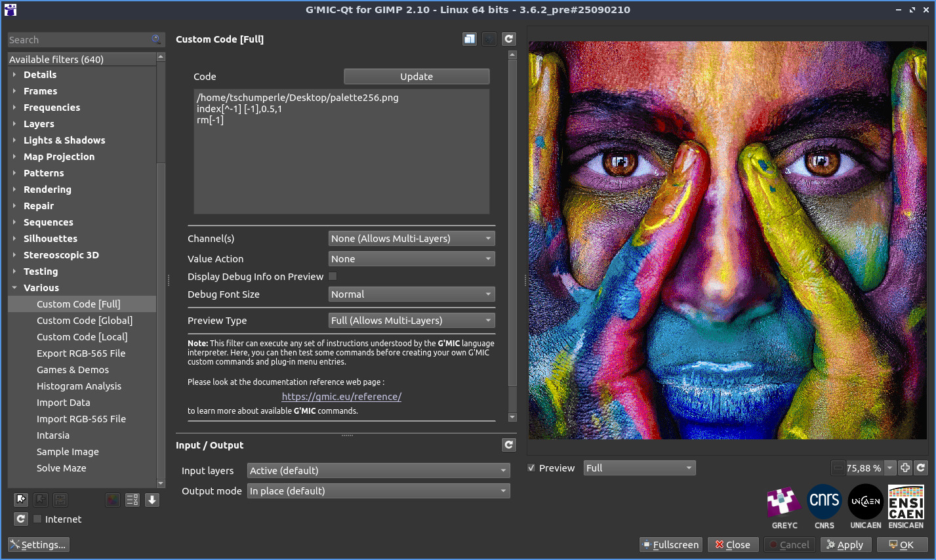936x560 pixels.
Task: Click the zoom in plus icon
Action: [x=905, y=468]
